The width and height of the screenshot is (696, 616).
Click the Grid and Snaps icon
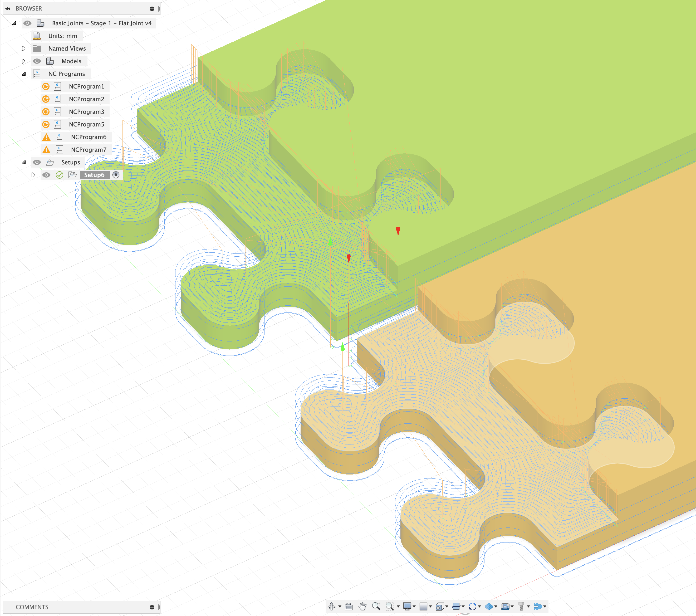[424, 607]
